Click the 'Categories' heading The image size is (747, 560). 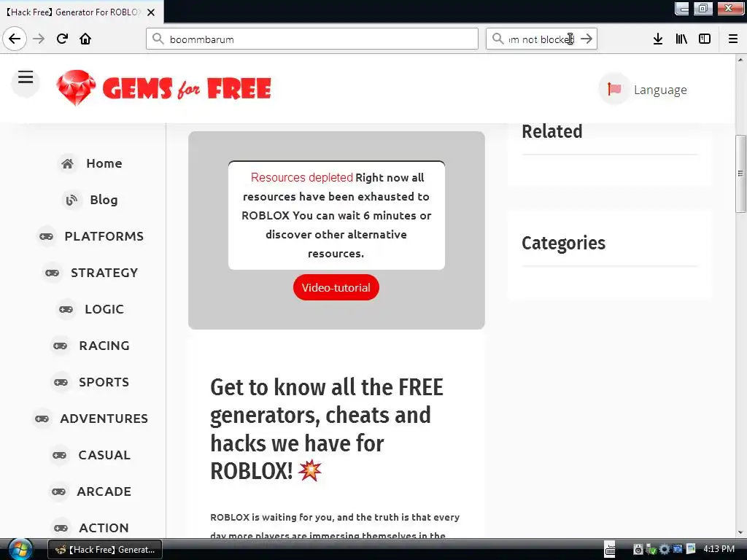pyautogui.click(x=564, y=244)
